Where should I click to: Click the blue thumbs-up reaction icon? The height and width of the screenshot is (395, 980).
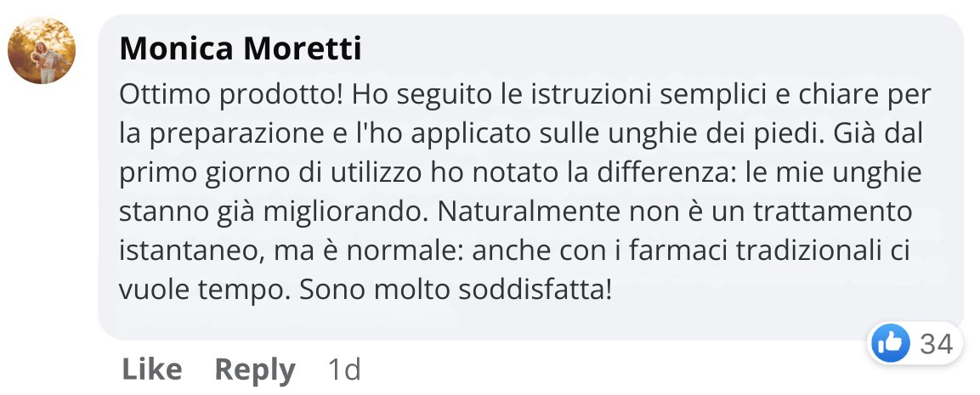pos(890,344)
